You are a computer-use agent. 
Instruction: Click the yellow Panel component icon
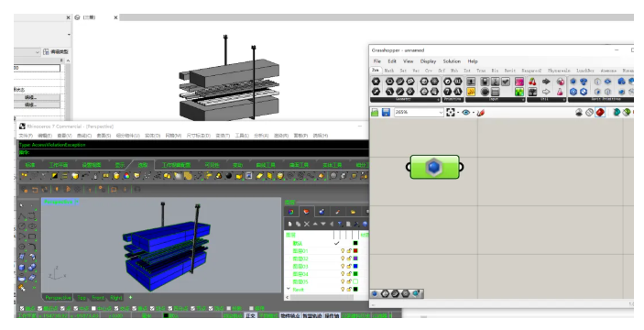click(x=471, y=92)
